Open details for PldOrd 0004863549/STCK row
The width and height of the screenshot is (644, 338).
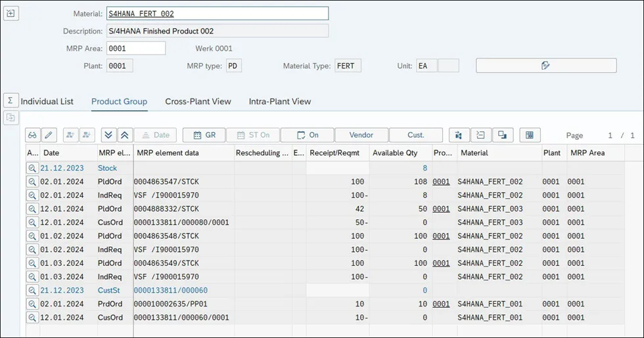point(32,263)
